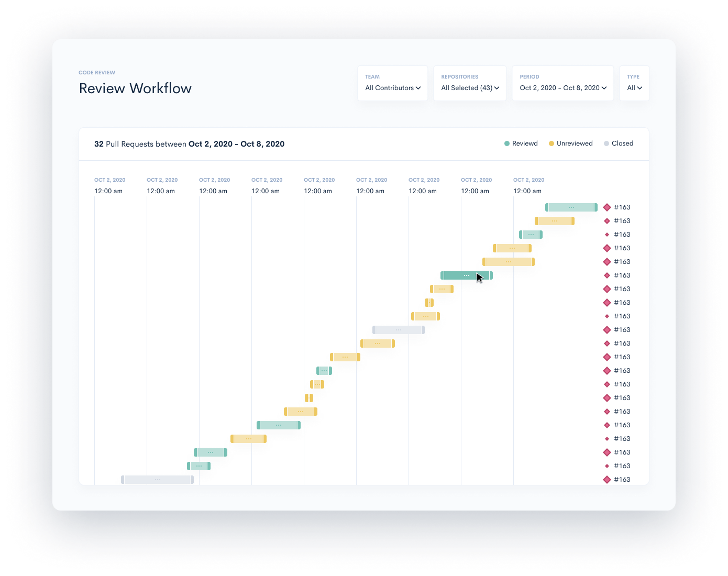Open the Team All Contributors dropdown
This screenshot has height=576, width=728.
pyautogui.click(x=392, y=88)
